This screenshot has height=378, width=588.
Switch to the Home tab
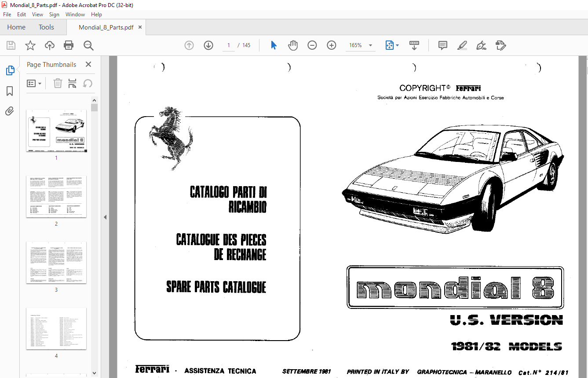tap(16, 27)
